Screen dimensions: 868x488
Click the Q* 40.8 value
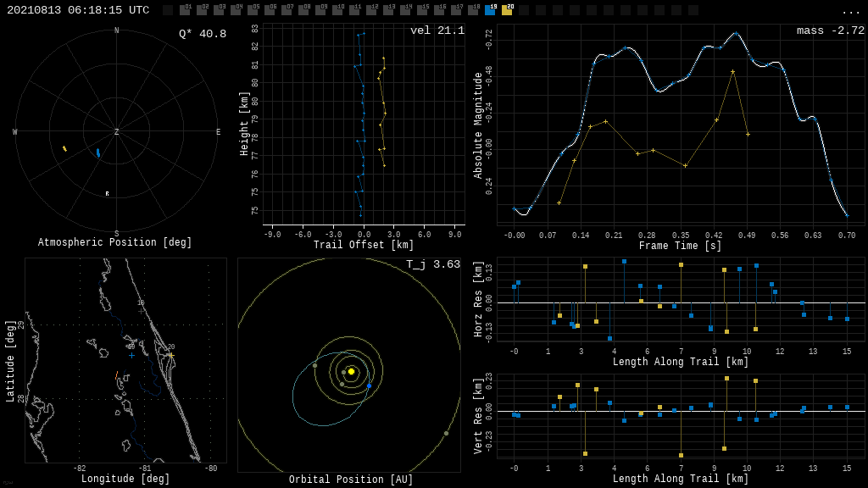pos(203,34)
